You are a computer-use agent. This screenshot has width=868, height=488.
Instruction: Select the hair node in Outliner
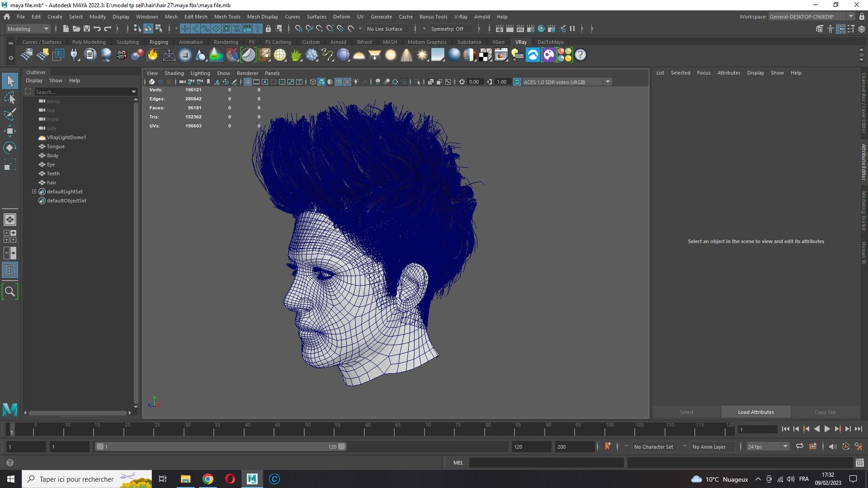pyautogui.click(x=52, y=183)
